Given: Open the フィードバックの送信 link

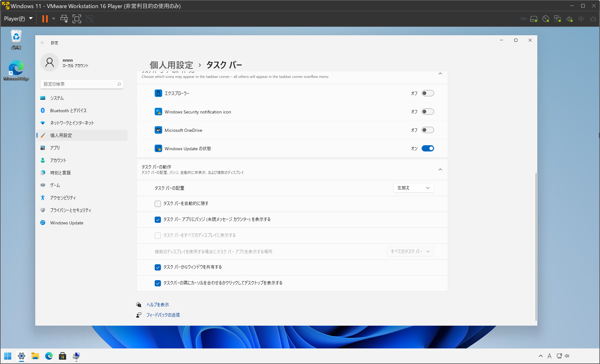Looking at the screenshot, I should [163, 315].
